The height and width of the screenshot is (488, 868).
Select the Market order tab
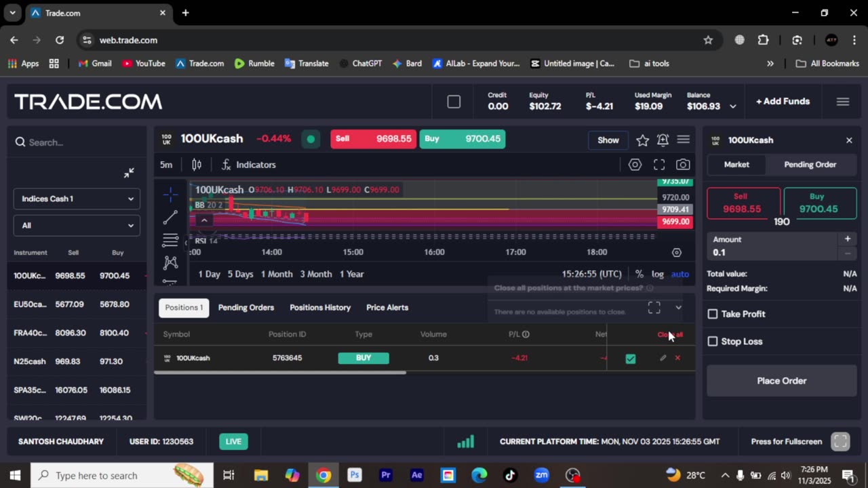coord(736,165)
